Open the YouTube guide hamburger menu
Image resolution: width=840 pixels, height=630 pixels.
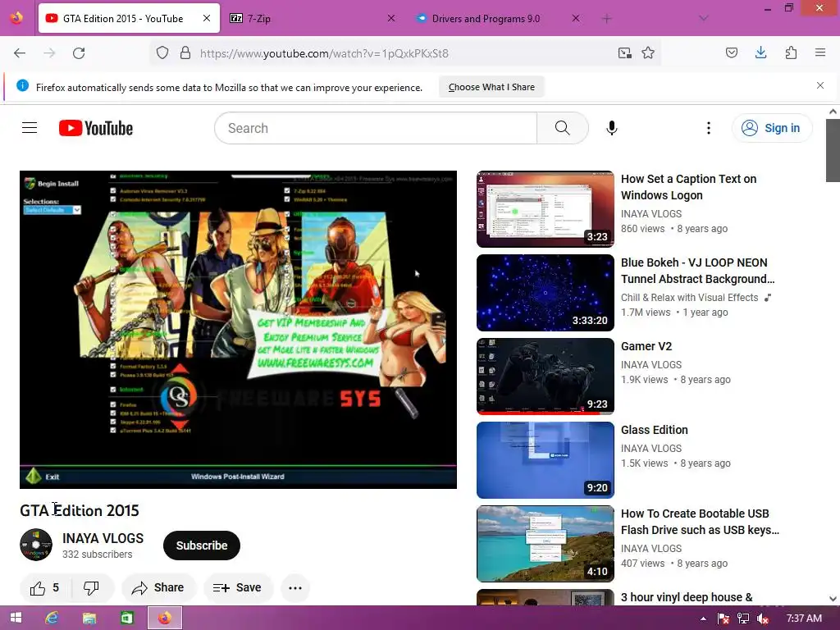[x=30, y=128]
